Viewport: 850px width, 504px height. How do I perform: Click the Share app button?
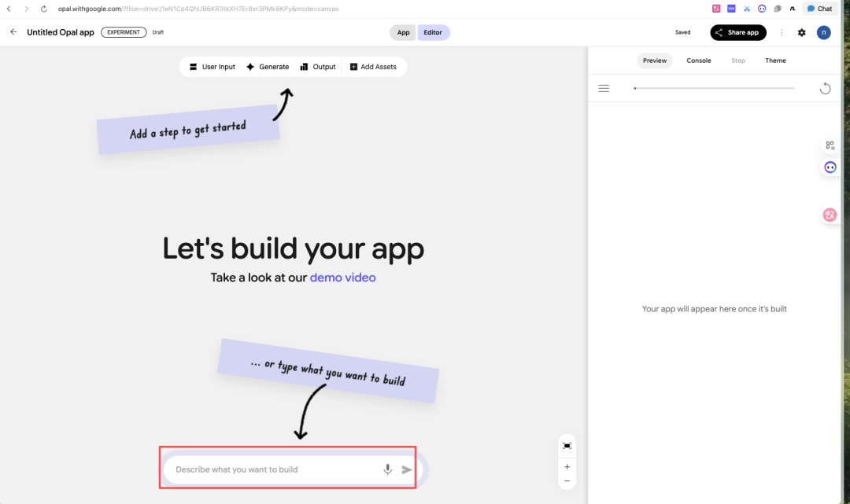coord(737,32)
